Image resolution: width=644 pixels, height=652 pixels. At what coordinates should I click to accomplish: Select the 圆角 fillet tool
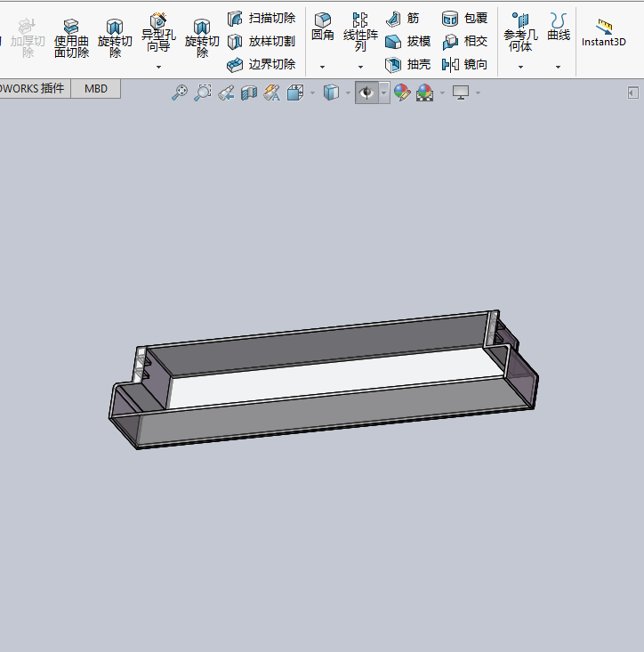pyautogui.click(x=323, y=27)
